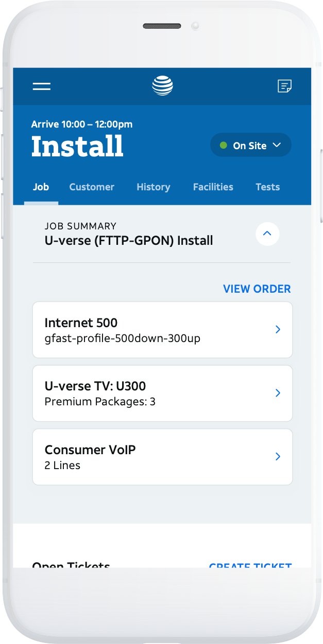
Task: Select the Facilities tab
Action: click(213, 187)
